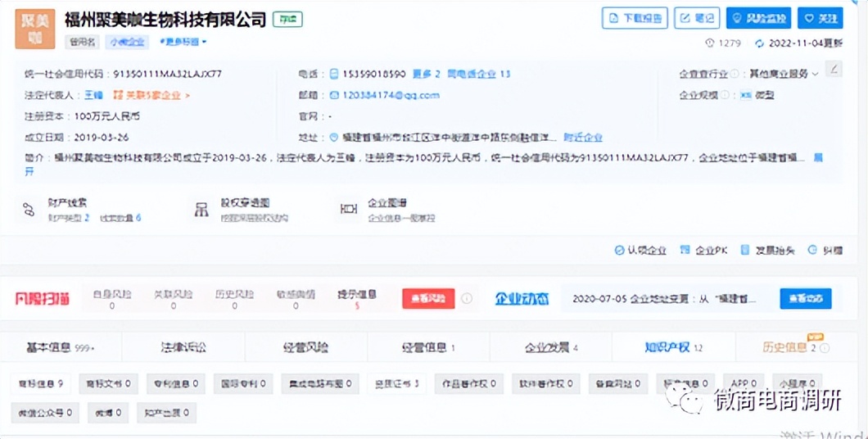
Task: Switch to the 企业发展 4 tab
Action: [x=551, y=347]
